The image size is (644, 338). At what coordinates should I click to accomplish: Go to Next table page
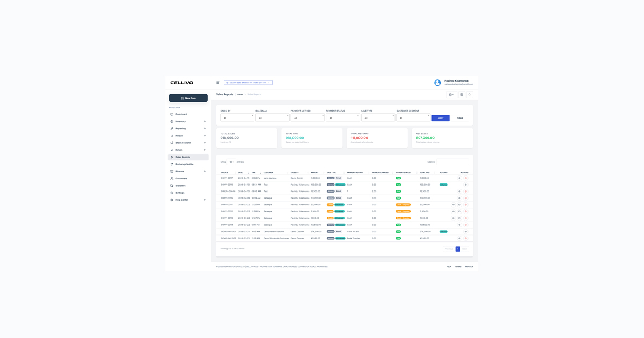click(x=464, y=249)
